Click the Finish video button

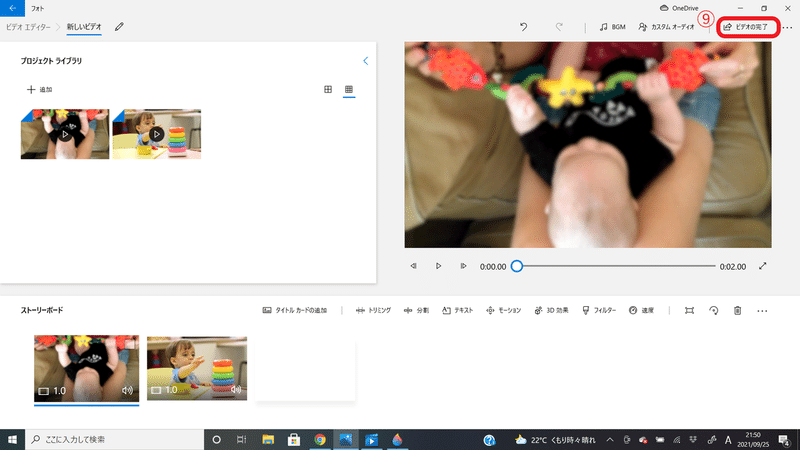(x=746, y=27)
